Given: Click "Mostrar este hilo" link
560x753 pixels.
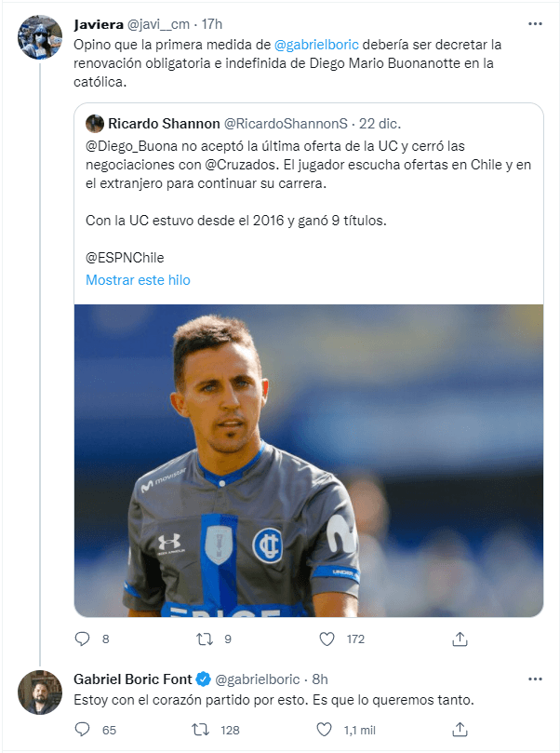Looking at the screenshot, I should pos(138,279).
